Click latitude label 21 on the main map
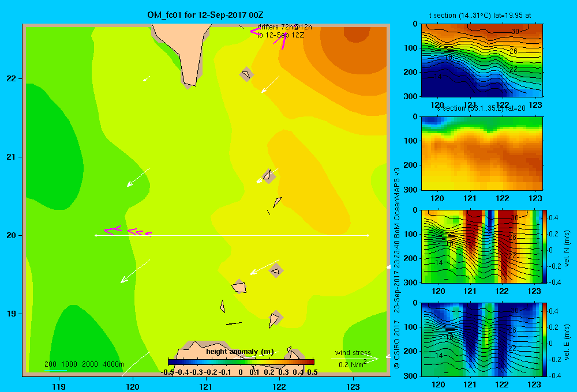 click(x=11, y=157)
